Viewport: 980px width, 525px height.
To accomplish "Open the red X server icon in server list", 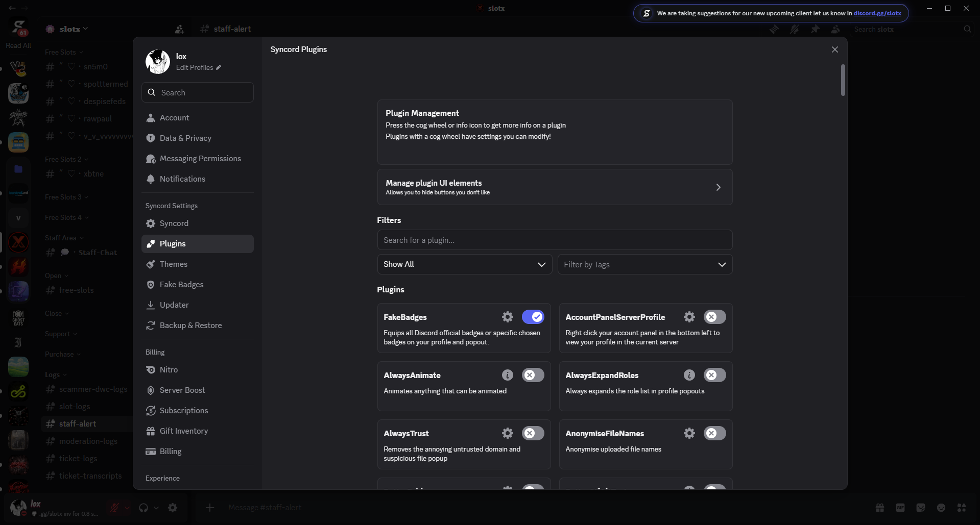I will pyautogui.click(x=18, y=242).
